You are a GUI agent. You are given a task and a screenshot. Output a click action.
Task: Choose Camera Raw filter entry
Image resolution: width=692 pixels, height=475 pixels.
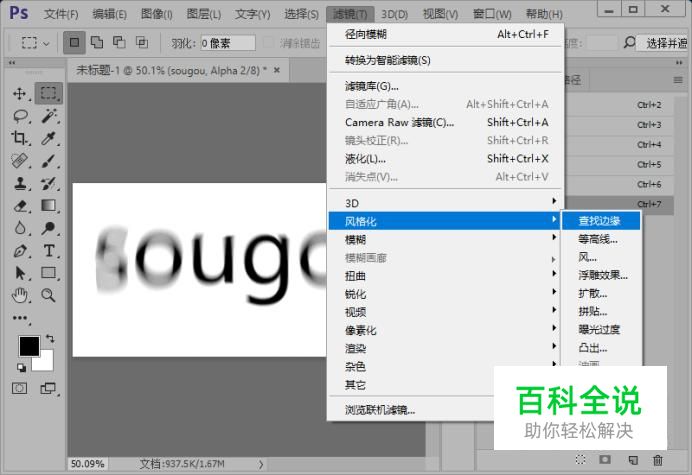pyautogui.click(x=446, y=122)
